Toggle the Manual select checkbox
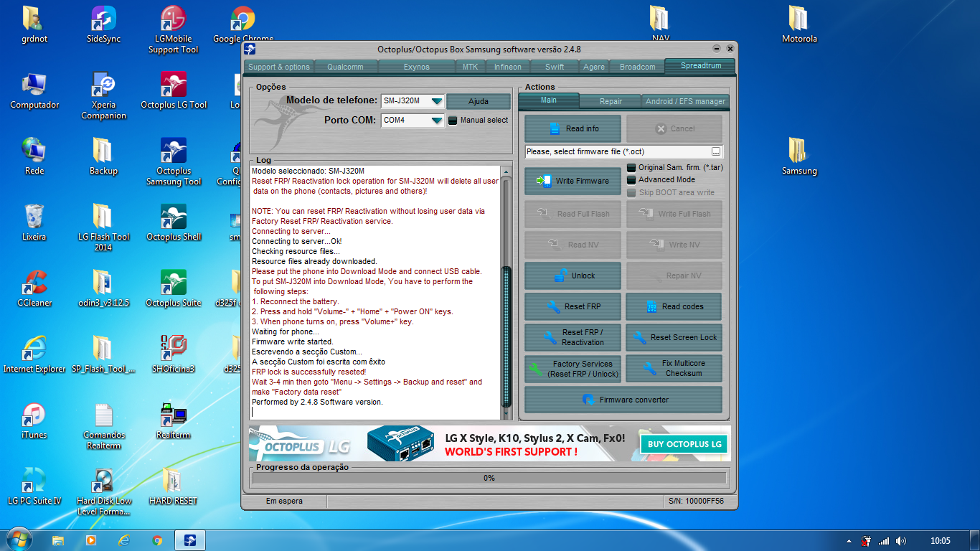This screenshot has height=551, width=980. coord(453,121)
